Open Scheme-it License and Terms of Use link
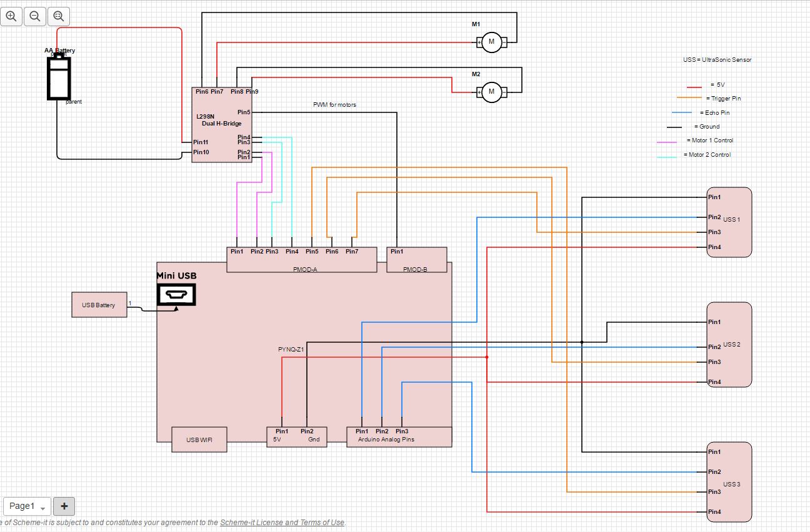Screen dimensions: 810x532 (282, 523)
